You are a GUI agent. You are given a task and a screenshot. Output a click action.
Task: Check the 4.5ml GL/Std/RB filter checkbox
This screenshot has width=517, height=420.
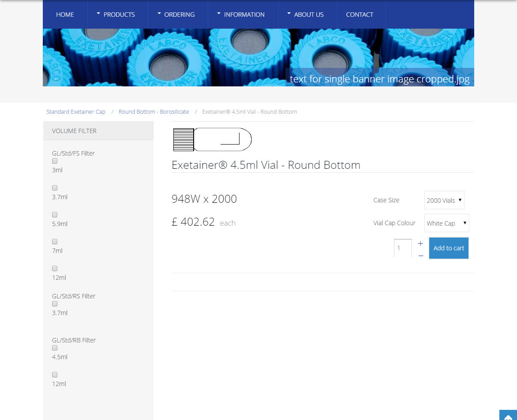coord(55,348)
